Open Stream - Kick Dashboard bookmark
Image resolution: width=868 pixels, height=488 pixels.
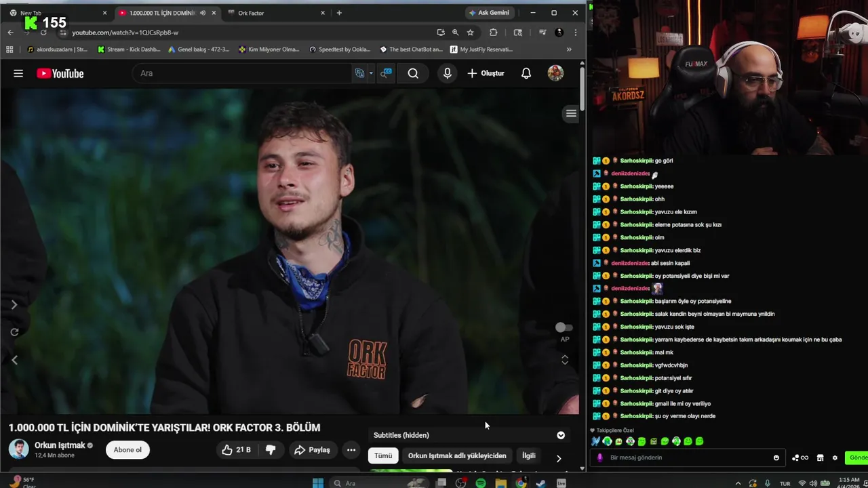(x=129, y=49)
